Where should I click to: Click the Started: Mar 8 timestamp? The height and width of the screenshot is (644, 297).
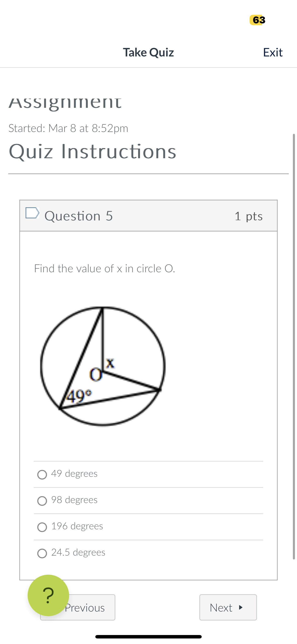(68, 128)
